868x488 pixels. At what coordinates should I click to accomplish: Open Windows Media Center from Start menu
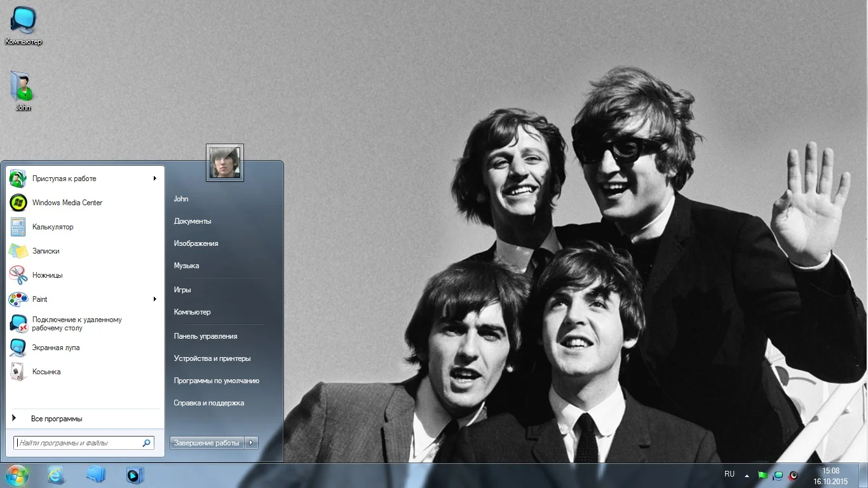(x=66, y=203)
